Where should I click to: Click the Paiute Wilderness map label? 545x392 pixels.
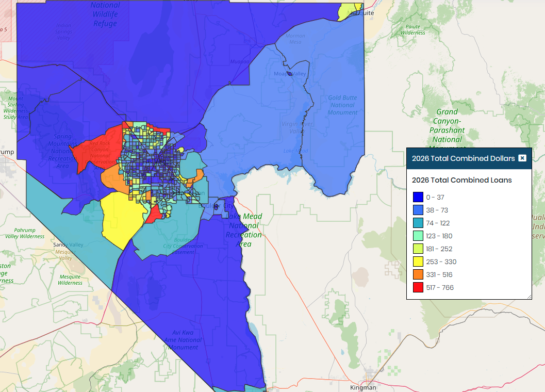pos(412,29)
